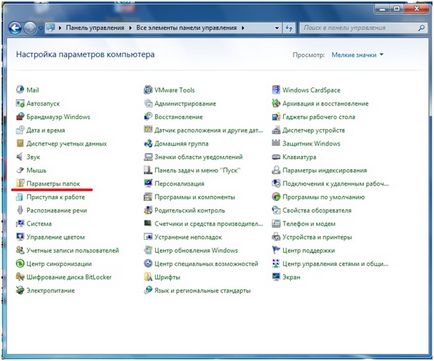
Task: Open the Приступая к работе link
Action: tap(56, 197)
